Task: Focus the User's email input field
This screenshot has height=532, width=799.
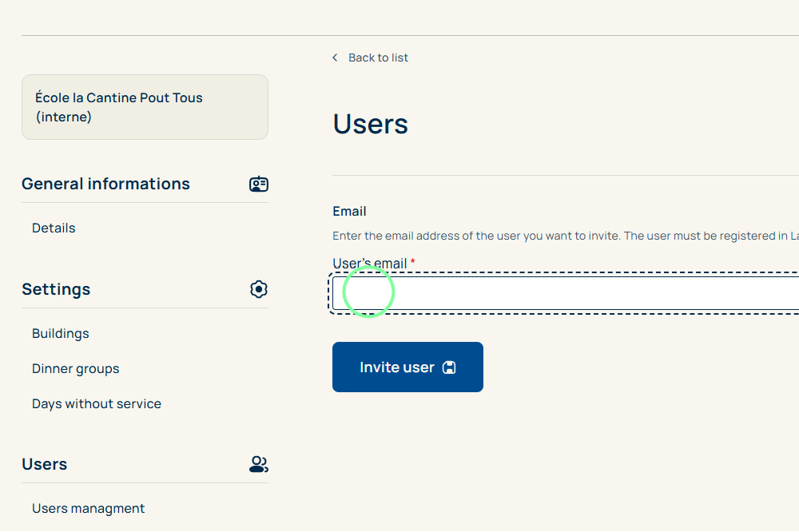Action: (x=566, y=293)
